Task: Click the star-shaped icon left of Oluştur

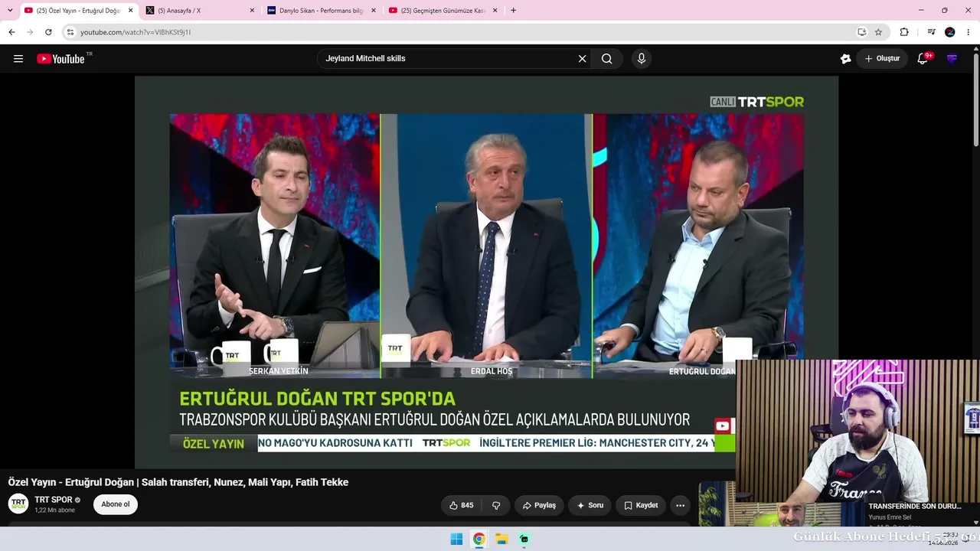Action: coord(845,59)
